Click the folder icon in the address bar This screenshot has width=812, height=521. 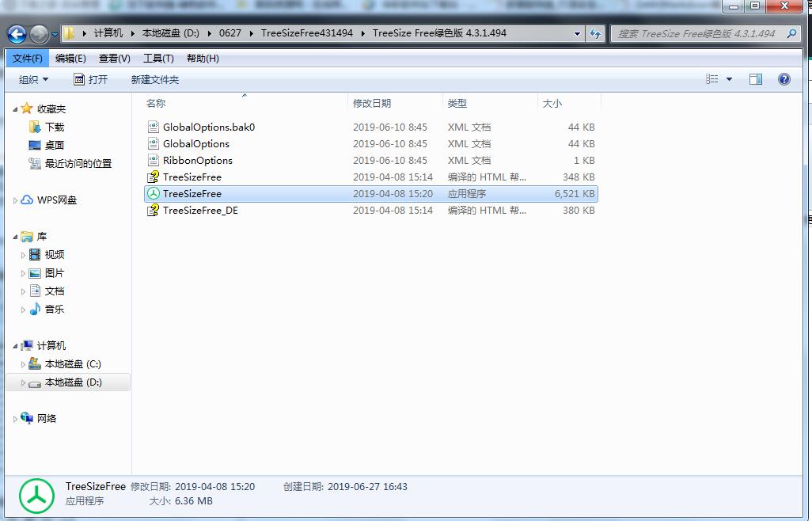[69, 34]
